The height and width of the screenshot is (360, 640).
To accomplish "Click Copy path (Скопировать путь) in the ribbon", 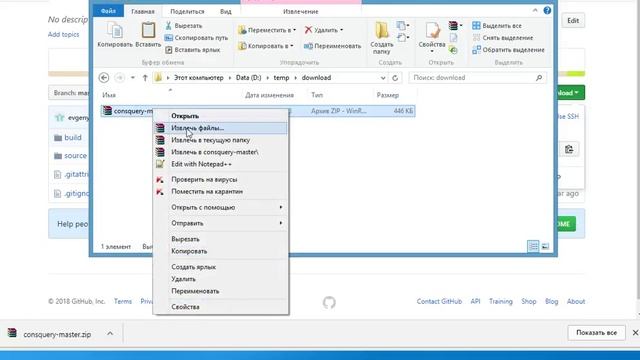I will (196, 38).
